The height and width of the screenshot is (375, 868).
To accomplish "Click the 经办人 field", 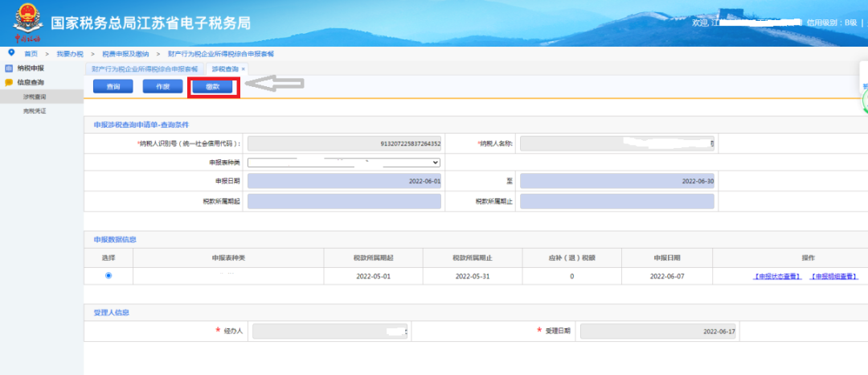I will pyautogui.click(x=330, y=332).
